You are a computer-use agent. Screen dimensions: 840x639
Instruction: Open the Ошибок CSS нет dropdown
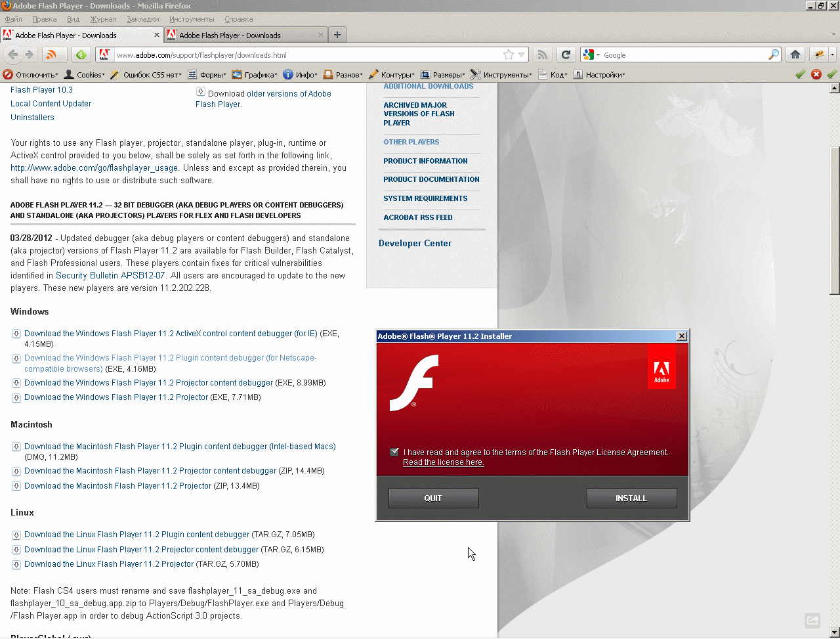pos(147,75)
